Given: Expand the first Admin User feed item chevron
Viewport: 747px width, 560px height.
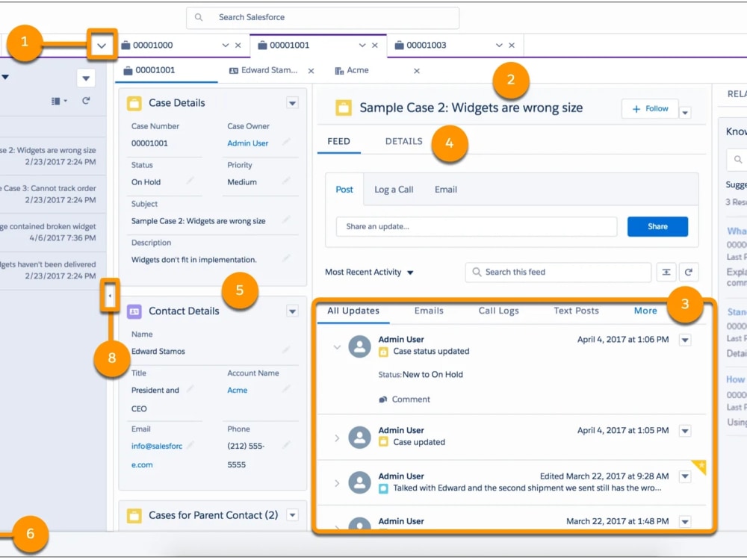Looking at the screenshot, I should click(337, 346).
